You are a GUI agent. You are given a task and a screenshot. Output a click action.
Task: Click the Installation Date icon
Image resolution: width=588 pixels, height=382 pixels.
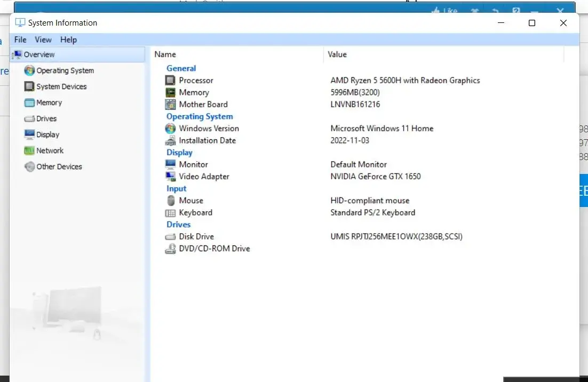coord(170,141)
